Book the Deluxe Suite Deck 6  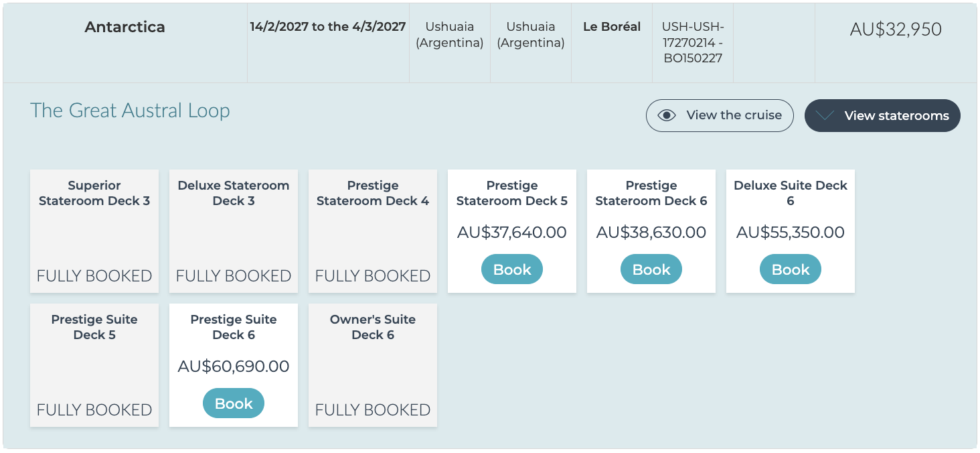click(791, 269)
